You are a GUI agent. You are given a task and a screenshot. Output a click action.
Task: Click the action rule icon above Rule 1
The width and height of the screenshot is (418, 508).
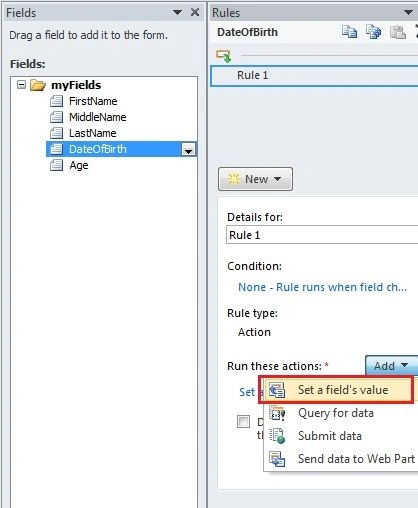223,56
